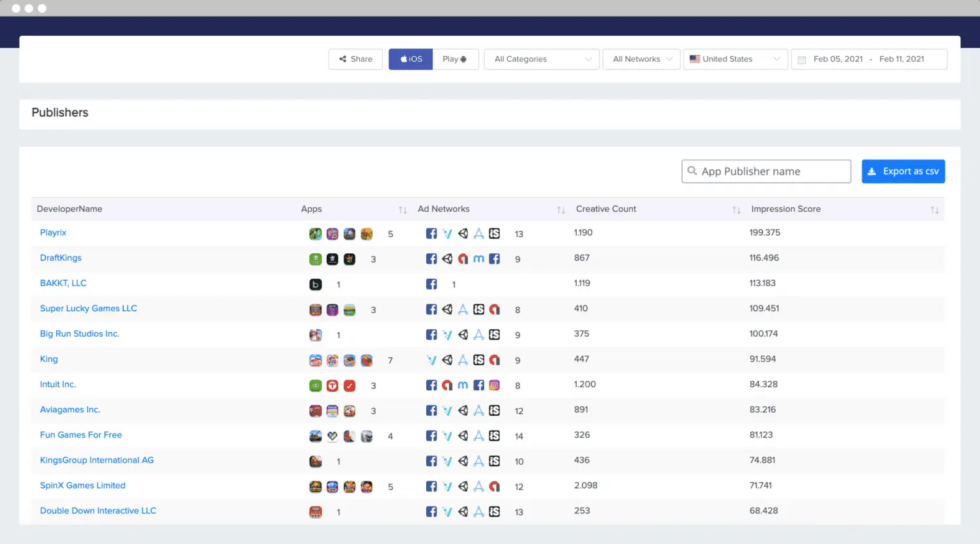The width and height of the screenshot is (980, 544).
Task: Open the app icon in the KingsGroup International row
Action: (x=315, y=461)
